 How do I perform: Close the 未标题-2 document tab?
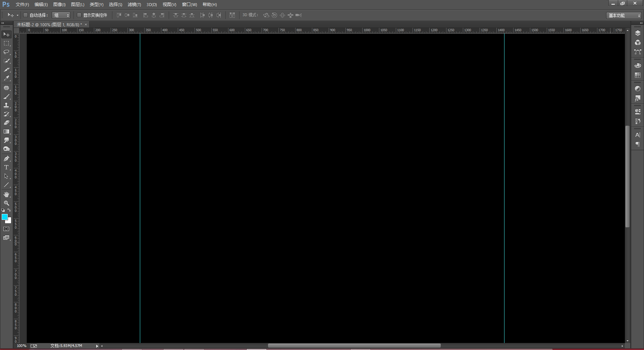click(x=86, y=24)
